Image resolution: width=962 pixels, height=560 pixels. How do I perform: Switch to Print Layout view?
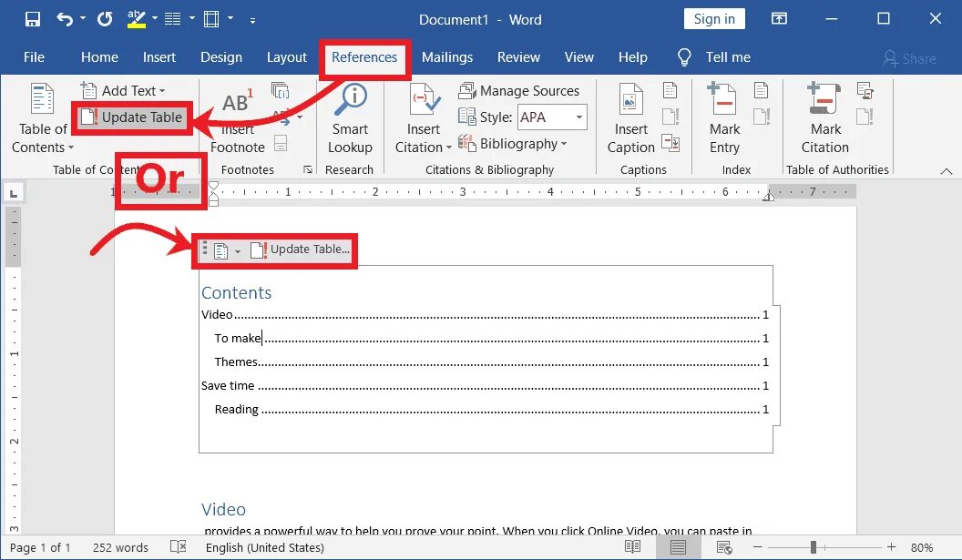pos(678,546)
